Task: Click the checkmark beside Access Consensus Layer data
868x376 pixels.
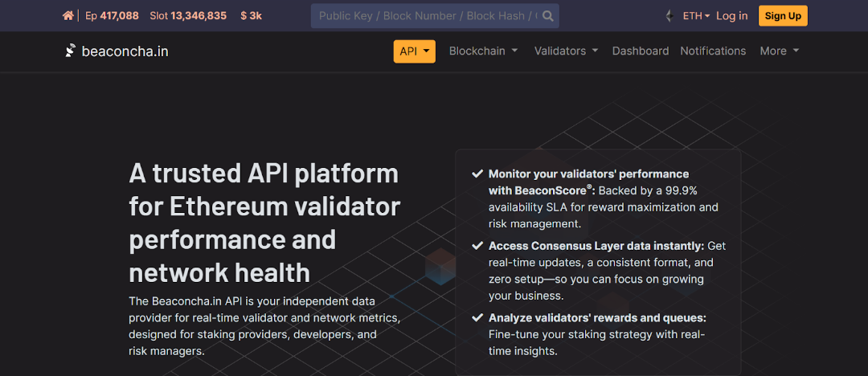Action: [477, 246]
